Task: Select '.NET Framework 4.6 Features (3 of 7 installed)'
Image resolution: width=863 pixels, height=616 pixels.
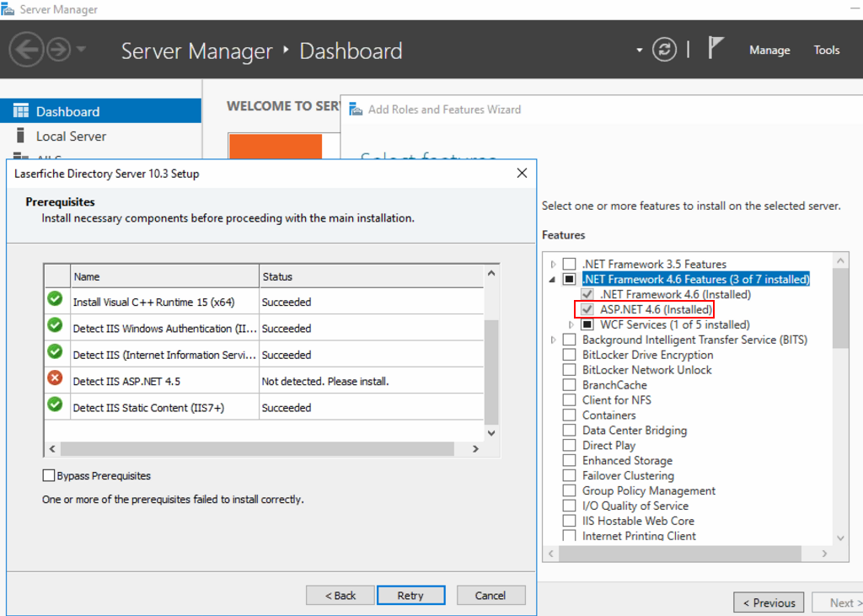Action: tap(696, 279)
